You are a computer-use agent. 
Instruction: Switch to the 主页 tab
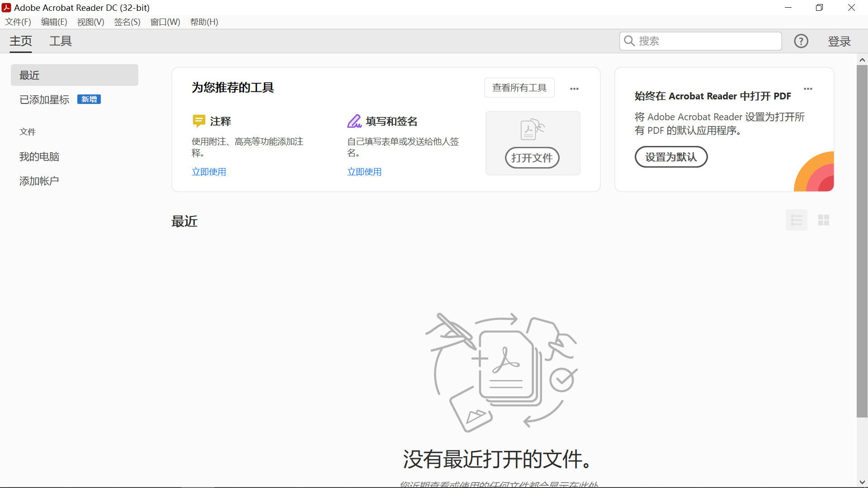click(21, 41)
